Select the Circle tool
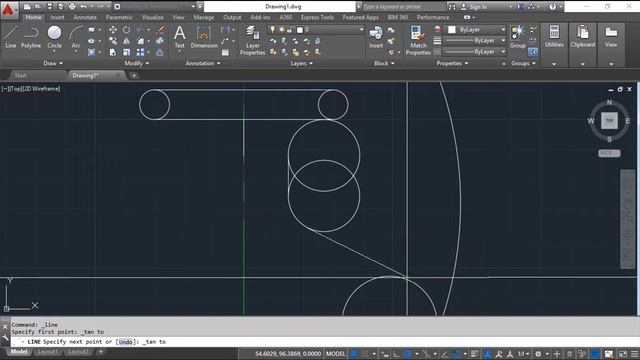640x360 pixels. 54,37
